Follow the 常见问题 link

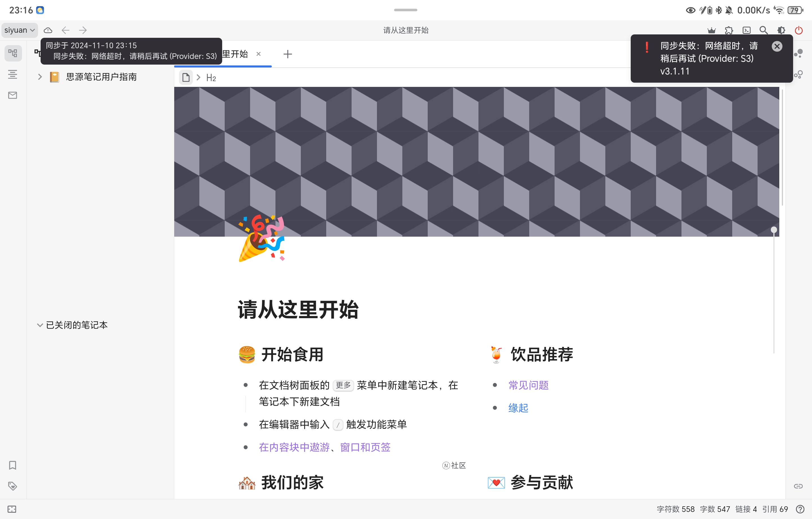pyautogui.click(x=528, y=385)
